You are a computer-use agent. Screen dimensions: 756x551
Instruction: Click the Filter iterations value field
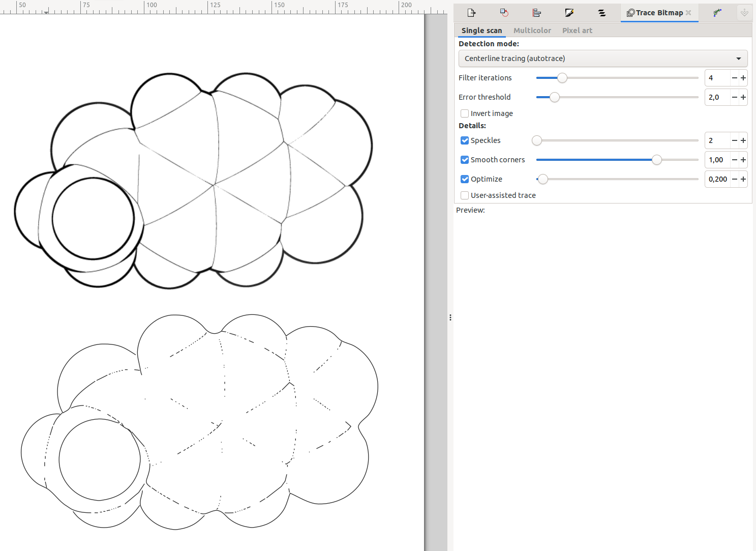pyautogui.click(x=717, y=78)
